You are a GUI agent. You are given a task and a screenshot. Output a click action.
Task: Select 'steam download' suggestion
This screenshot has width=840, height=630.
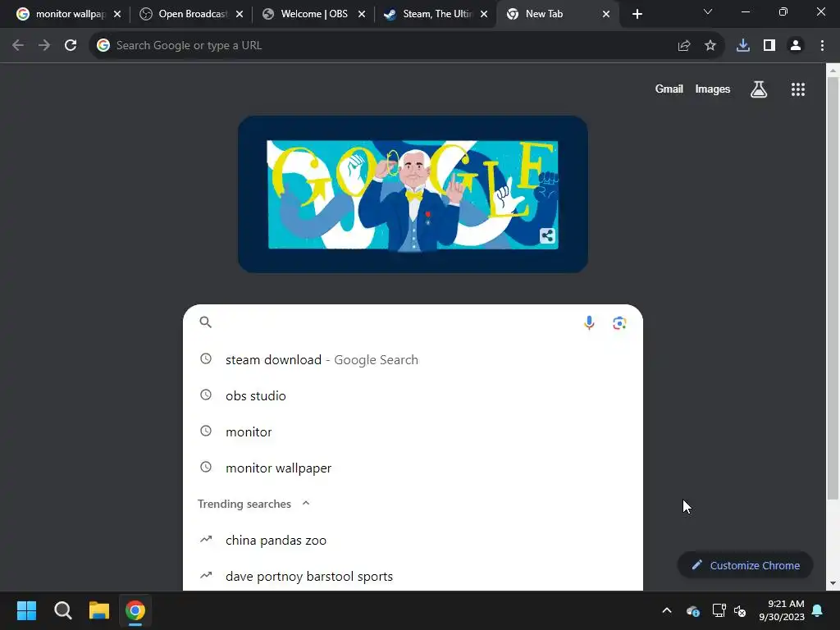tap(413, 359)
